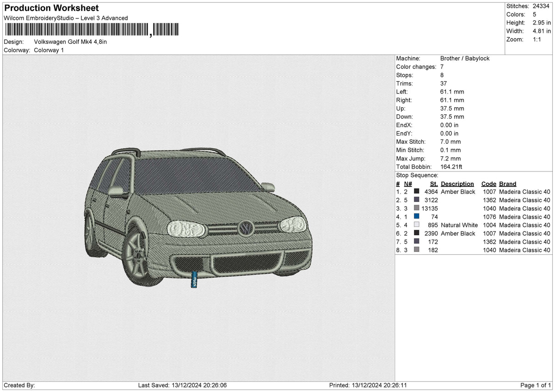Screen dimensions: 555x392
Task: Click stitch count '13135' in stop 3
Action: pyautogui.click(x=429, y=208)
